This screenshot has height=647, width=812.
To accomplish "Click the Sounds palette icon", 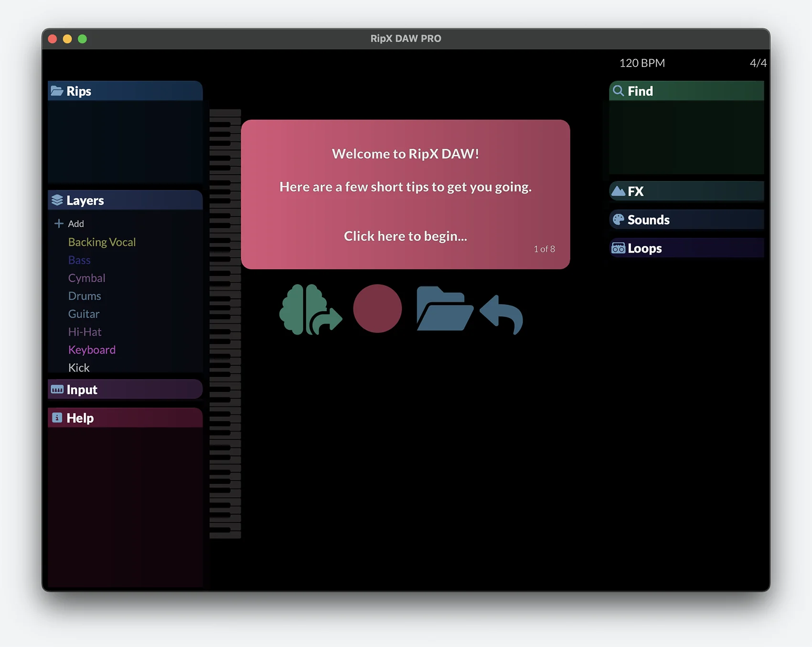I will tap(618, 220).
